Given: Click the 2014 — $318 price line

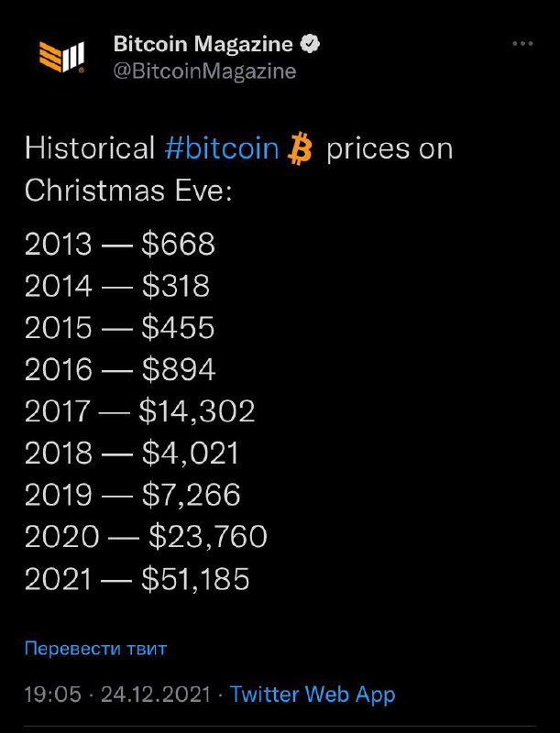Looking at the screenshot, I should click(117, 286).
